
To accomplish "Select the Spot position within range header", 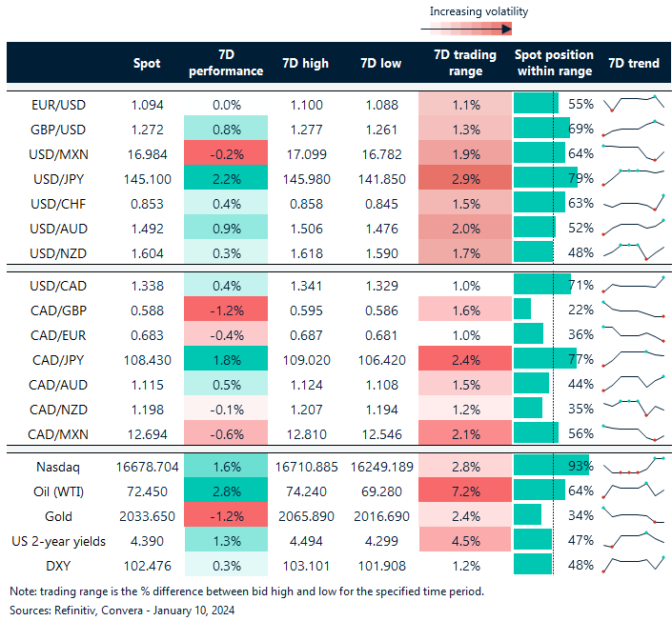I will pos(553,63).
